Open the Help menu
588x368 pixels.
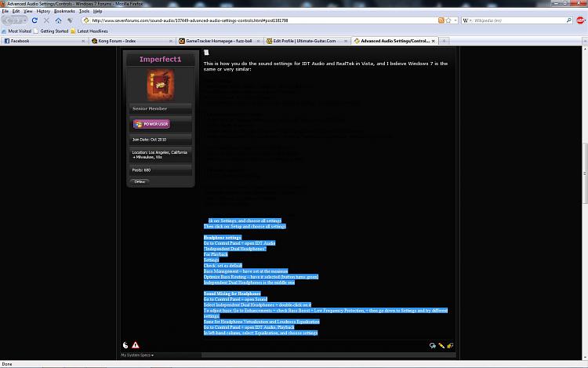coord(97,11)
